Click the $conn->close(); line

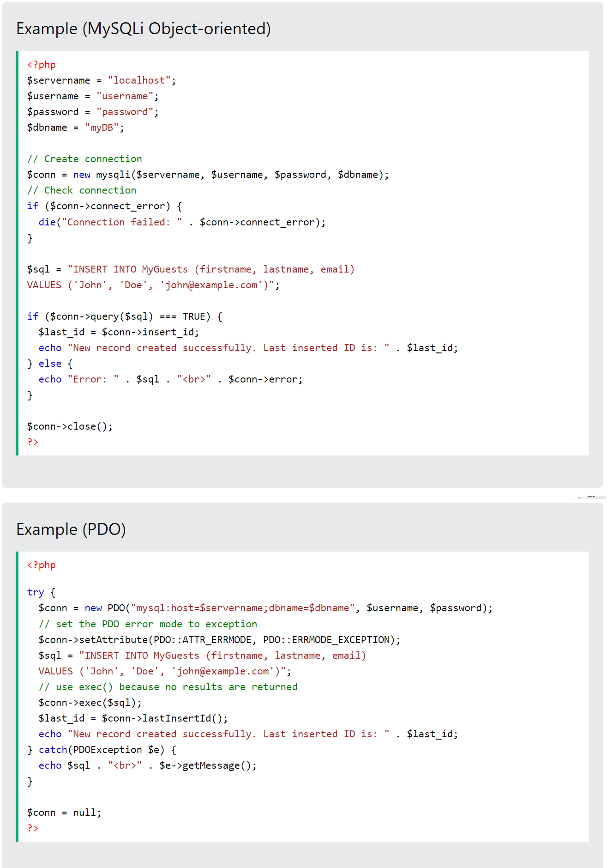pos(70,426)
